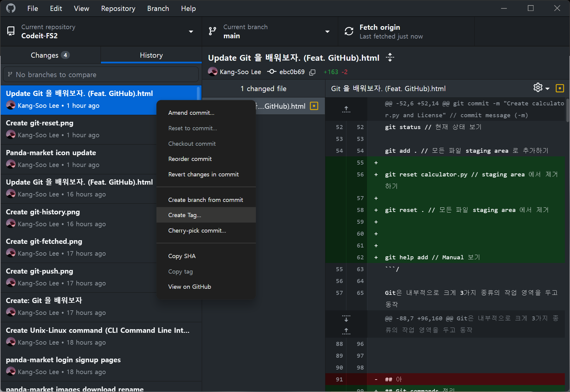
Task: Select the Create git-reset.png commit
Action: [x=78, y=129]
